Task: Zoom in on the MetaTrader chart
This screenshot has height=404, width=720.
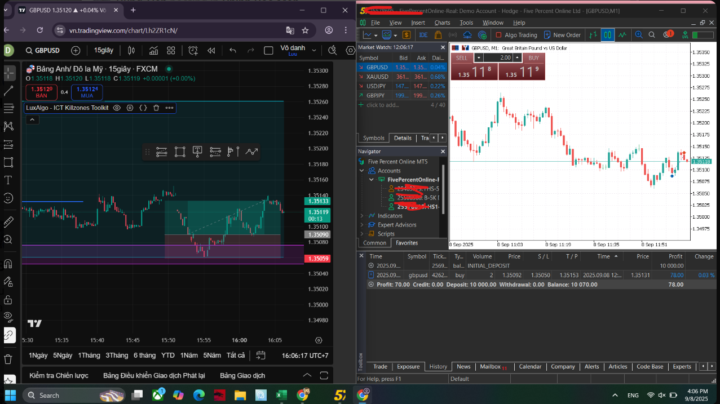Action: [639, 35]
